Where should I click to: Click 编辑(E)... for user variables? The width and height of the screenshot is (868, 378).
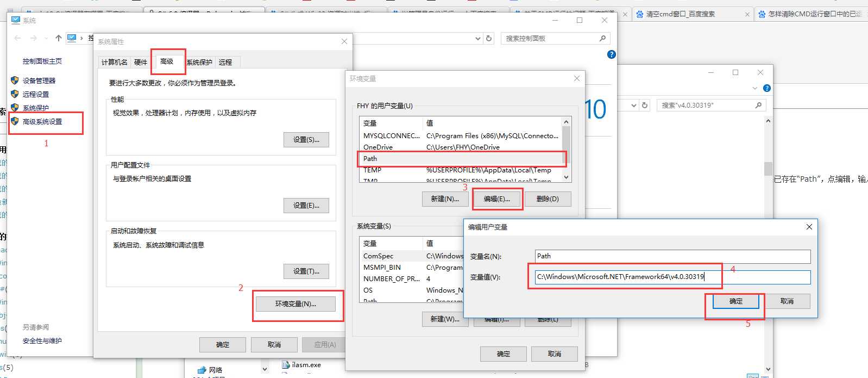[497, 199]
